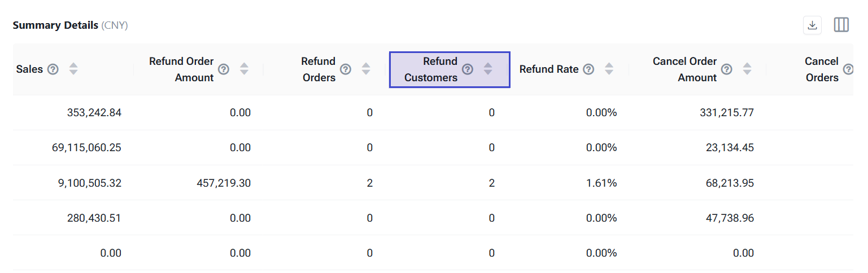
Task: Sort the table by Sales
Action: [x=73, y=69]
